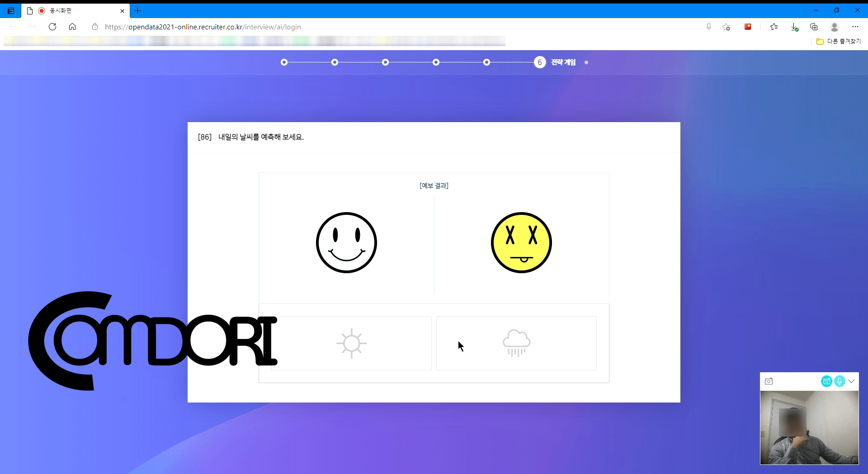Minimize the browser window
The width and height of the screenshot is (868, 474).
pyautogui.click(x=816, y=10)
